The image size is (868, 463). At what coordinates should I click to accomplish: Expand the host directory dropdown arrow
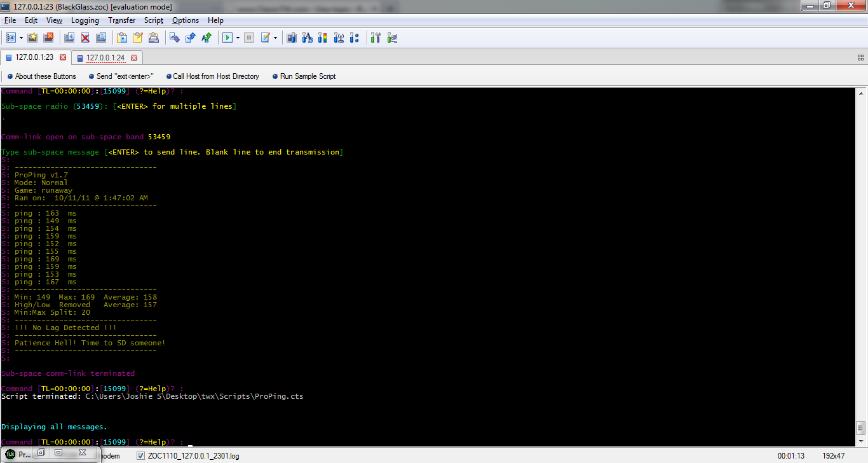pos(21,38)
